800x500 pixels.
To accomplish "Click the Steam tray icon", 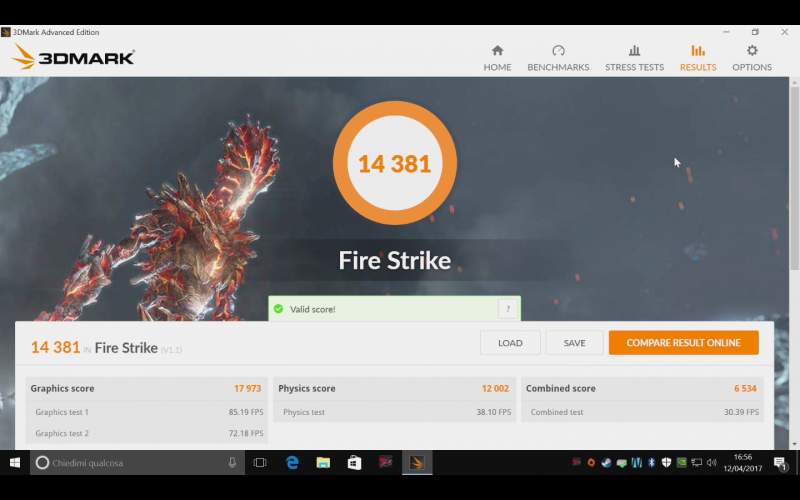I will coord(606,463).
